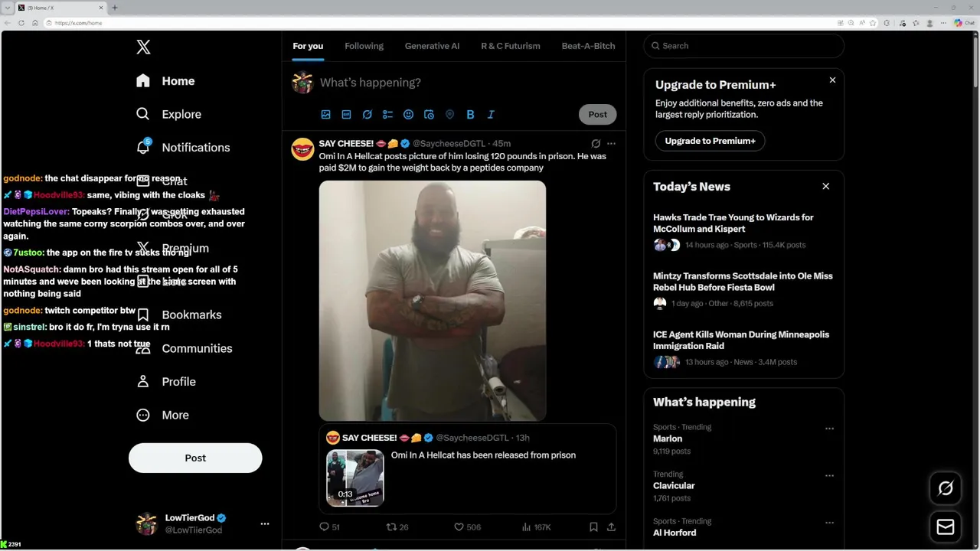Close the Today's News panel
Screen dimensions: 980x551
825,186
